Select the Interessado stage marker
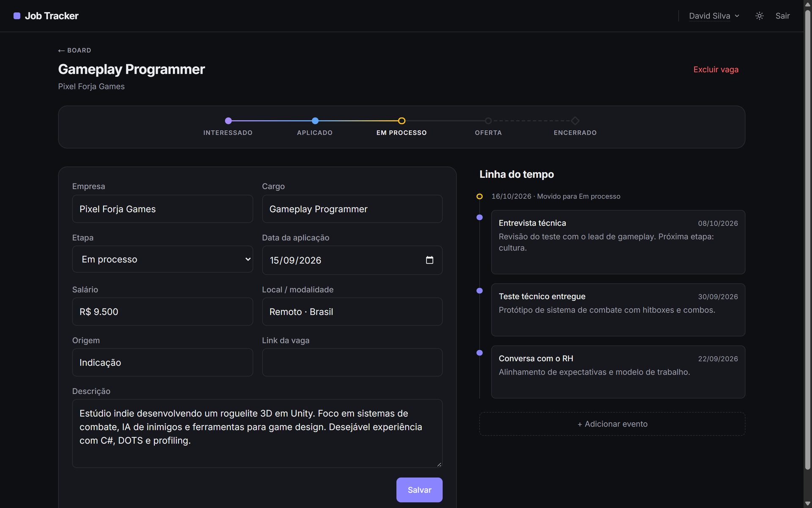The image size is (812, 508). pos(228,121)
